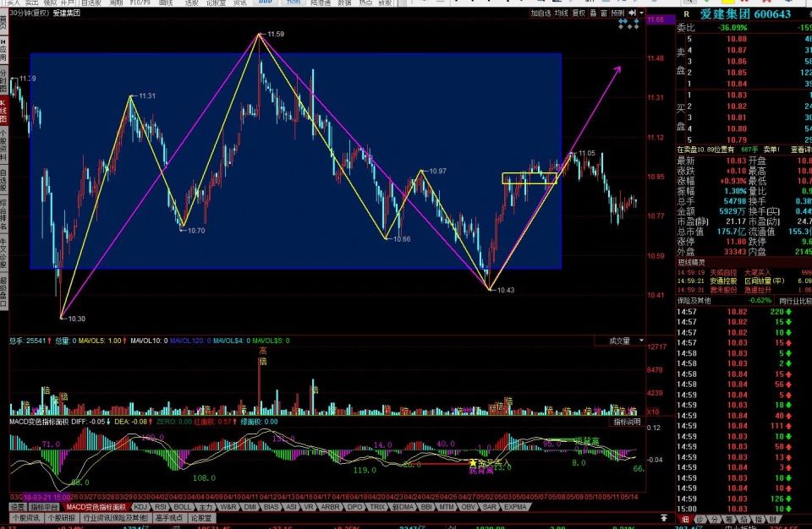Click the 叠 overlay stock icon
Screen dimensions: 812x529
(592, 14)
